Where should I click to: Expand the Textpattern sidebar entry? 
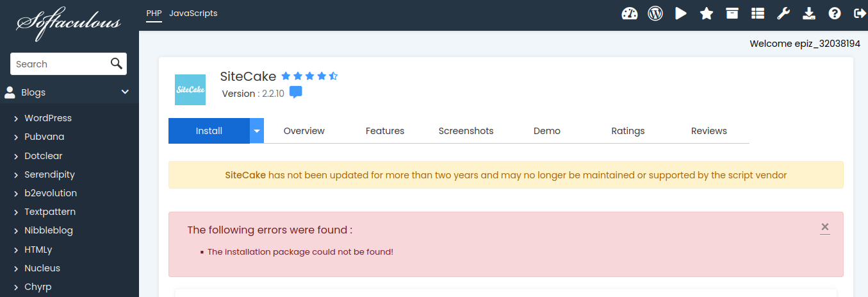click(x=50, y=212)
